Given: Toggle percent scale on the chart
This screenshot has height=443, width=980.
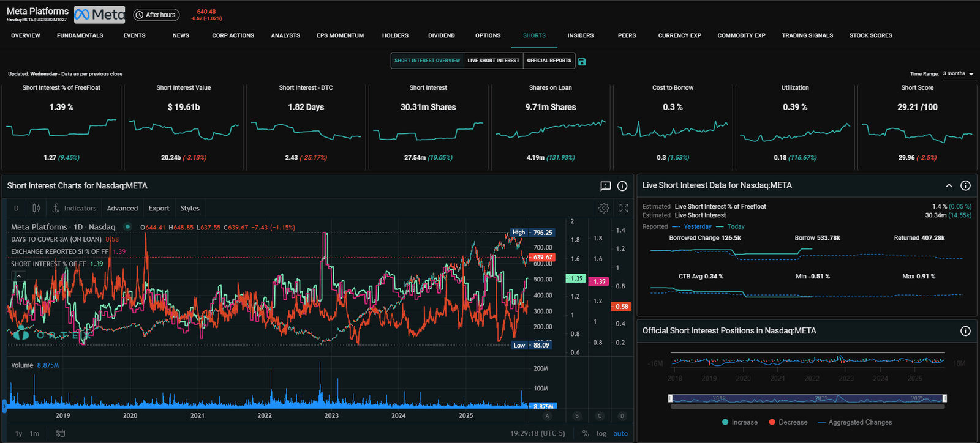Looking at the screenshot, I should [x=586, y=433].
